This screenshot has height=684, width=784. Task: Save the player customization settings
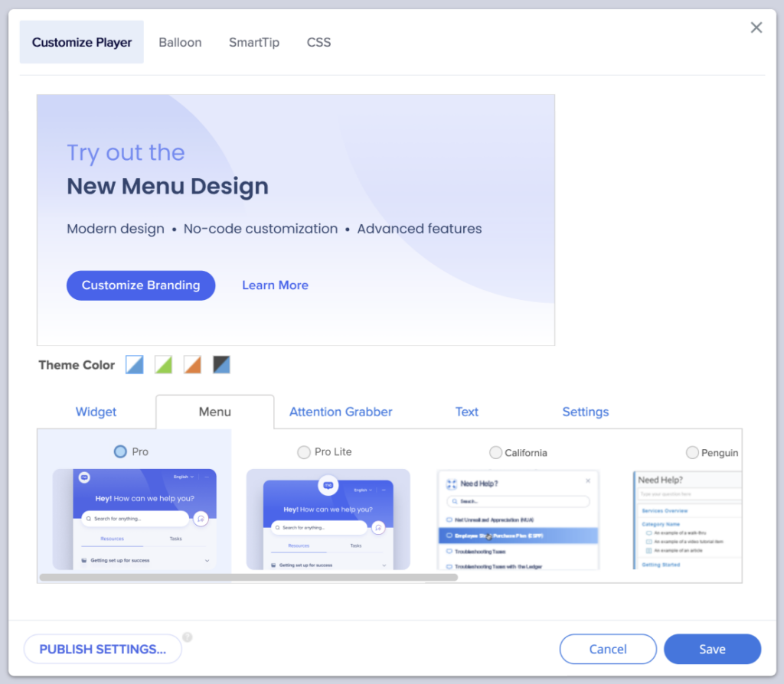(x=712, y=648)
